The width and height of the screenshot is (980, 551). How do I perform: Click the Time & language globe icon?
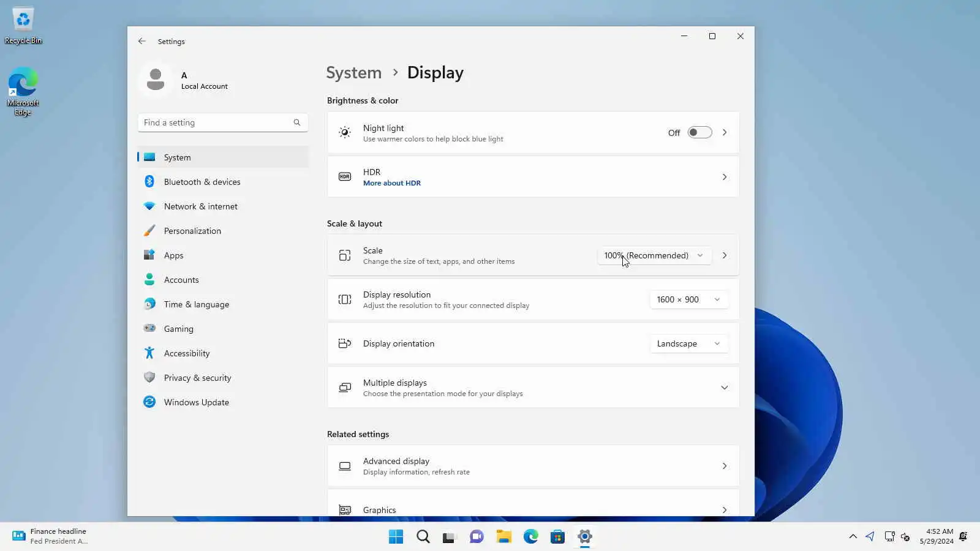click(149, 304)
